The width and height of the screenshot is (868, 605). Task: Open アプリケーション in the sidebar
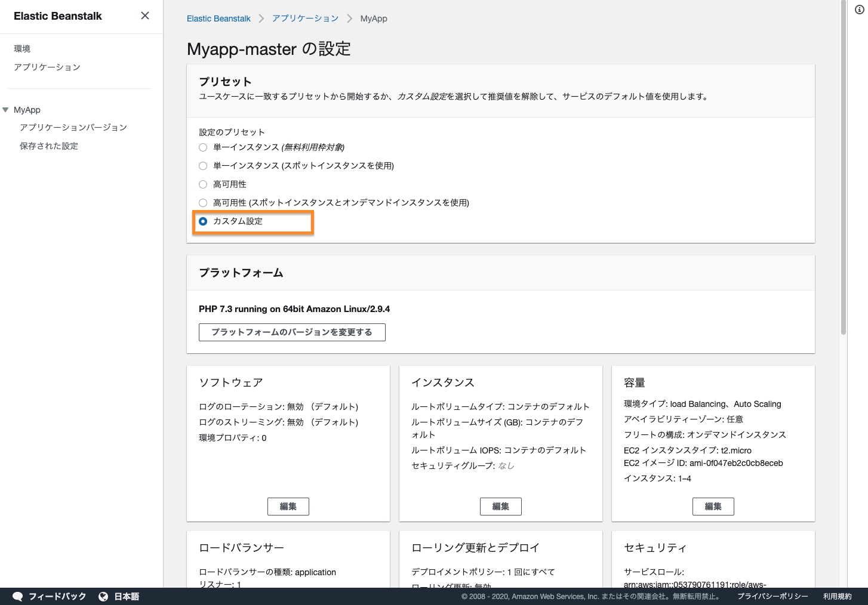click(47, 67)
